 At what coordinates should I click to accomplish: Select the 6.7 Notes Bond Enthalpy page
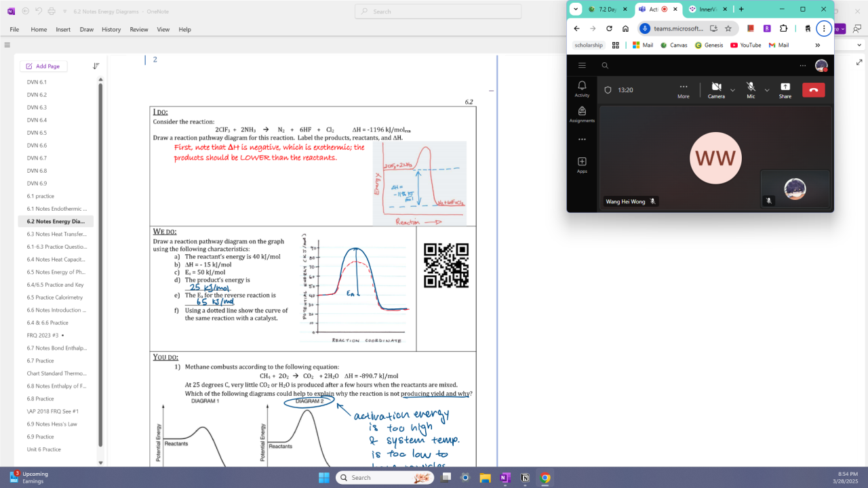click(x=57, y=348)
